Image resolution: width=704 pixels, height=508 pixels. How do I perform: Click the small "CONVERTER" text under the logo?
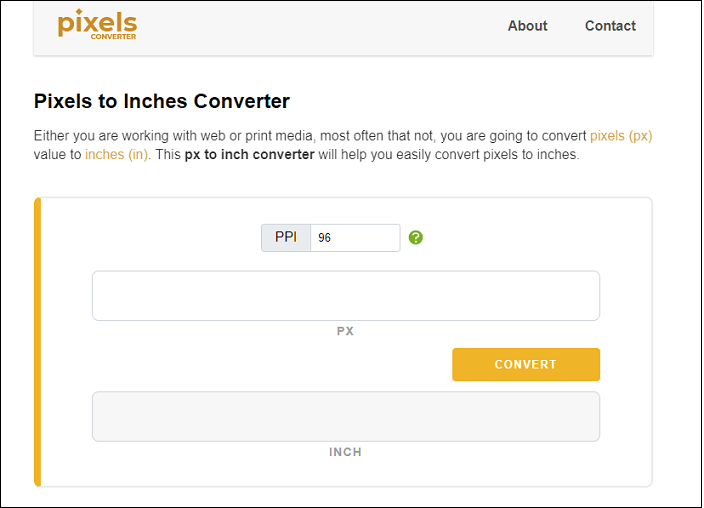[113, 37]
